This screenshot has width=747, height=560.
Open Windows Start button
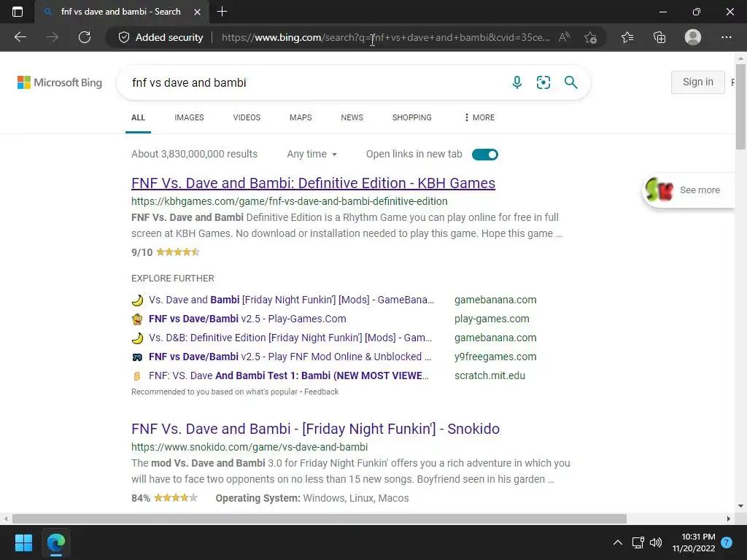(23, 542)
